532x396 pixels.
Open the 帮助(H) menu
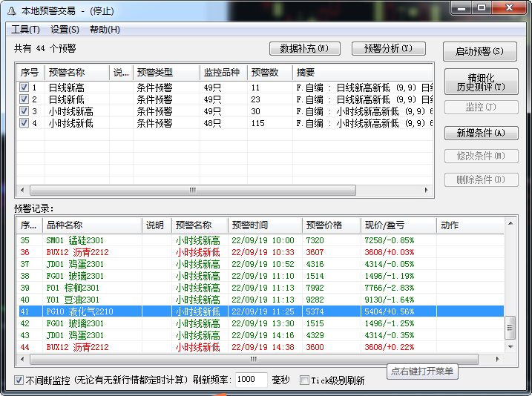pyautogui.click(x=105, y=30)
